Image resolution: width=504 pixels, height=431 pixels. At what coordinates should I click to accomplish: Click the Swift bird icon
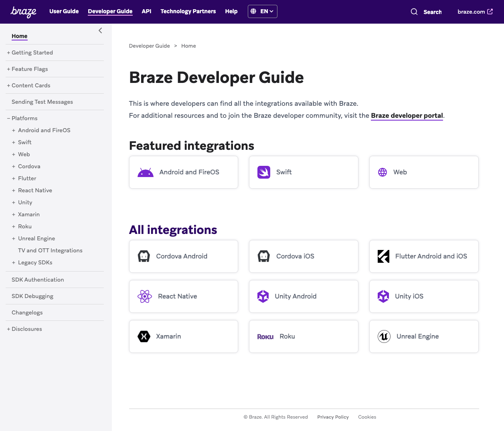264,172
